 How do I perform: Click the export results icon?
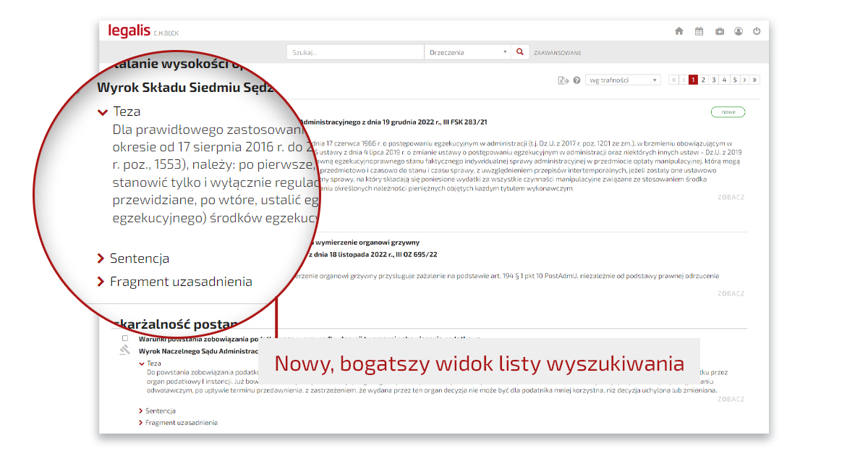click(x=563, y=80)
